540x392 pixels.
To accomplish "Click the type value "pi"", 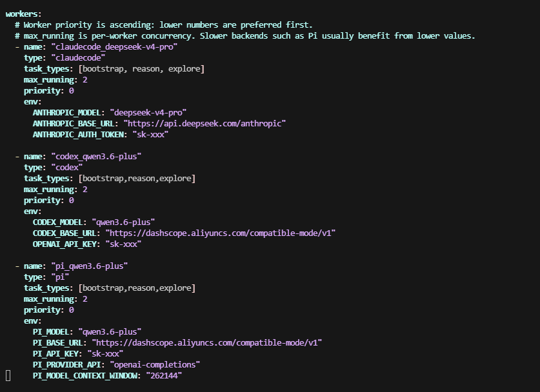I will tap(60, 277).
